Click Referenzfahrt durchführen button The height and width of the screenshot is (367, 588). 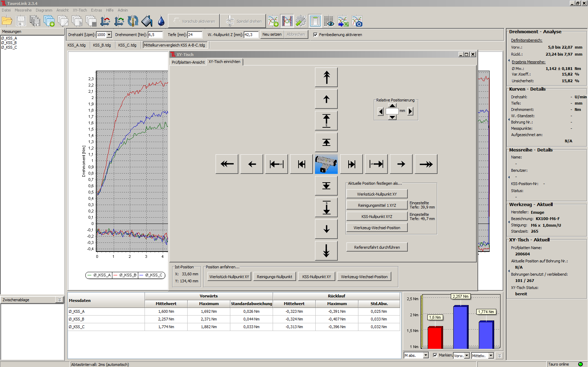377,247
